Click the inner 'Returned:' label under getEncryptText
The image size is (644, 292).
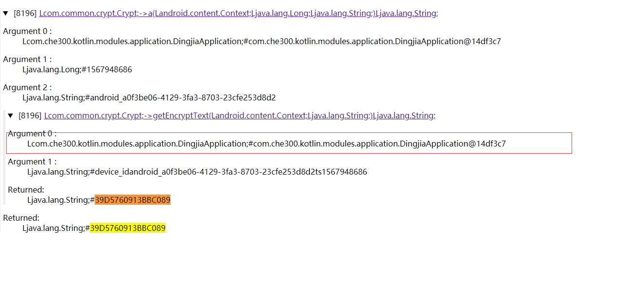(26, 190)
